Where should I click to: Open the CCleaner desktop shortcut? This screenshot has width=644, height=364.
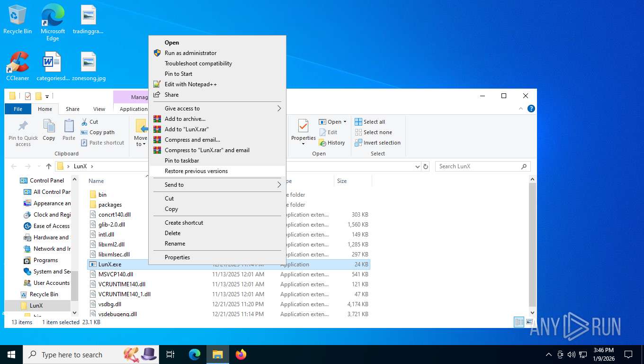(18, 66)
